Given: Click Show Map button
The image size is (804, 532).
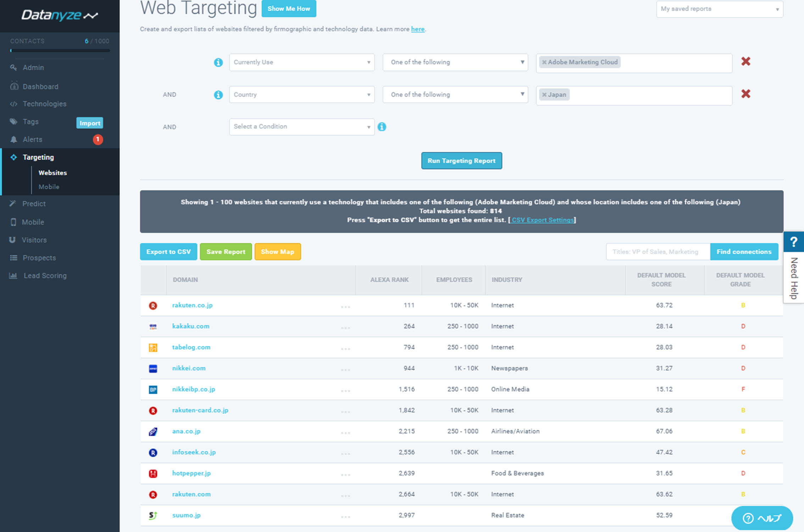Looking at the screenshot, I should 277,252.
